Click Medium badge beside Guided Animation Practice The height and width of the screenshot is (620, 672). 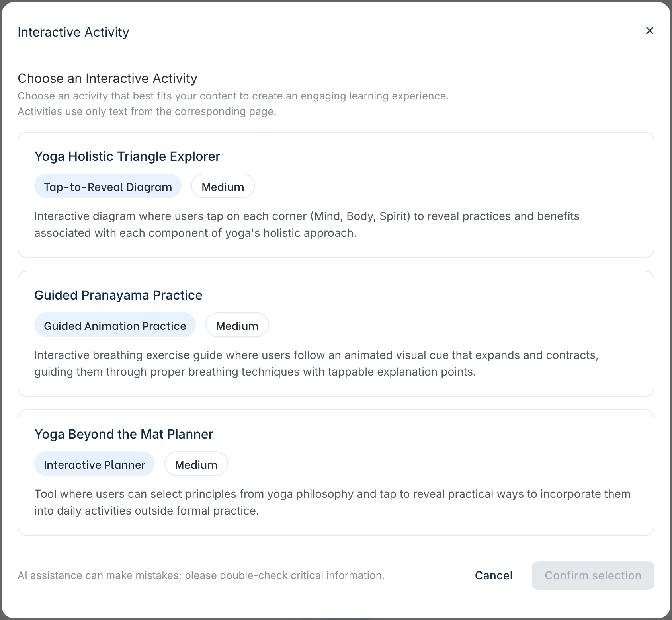click(x=237, y=326)
